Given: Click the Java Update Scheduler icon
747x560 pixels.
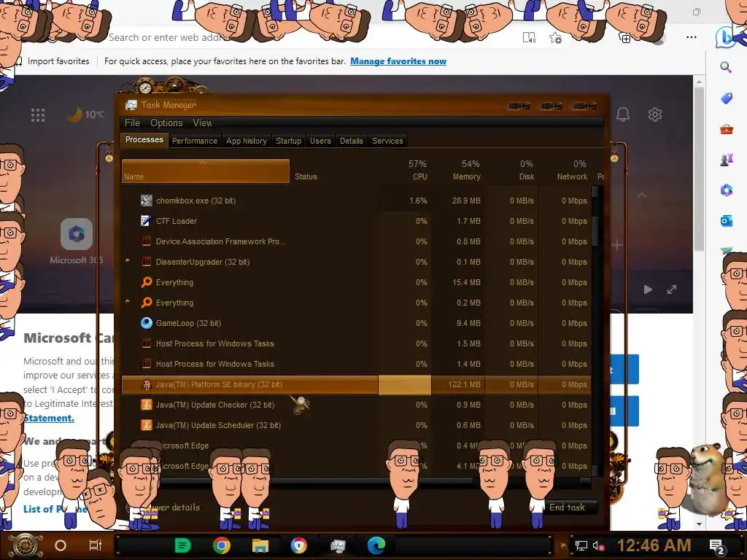Looking at the screenshot, I should 146,425.
